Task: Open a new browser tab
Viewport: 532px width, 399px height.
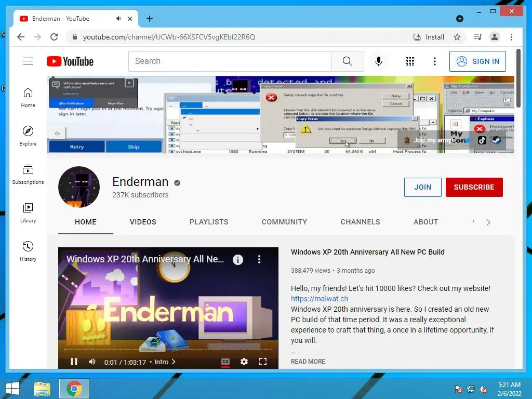Action: pos(149,19)
